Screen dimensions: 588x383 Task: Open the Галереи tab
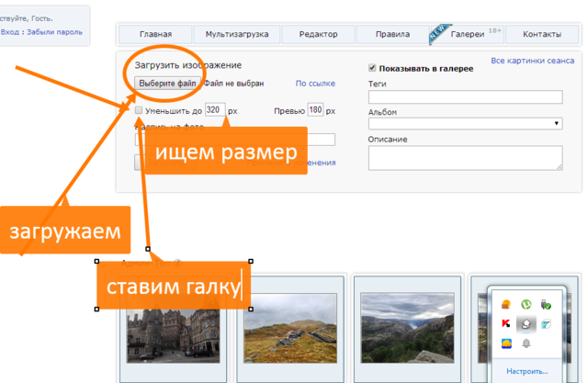click(467, 34)
